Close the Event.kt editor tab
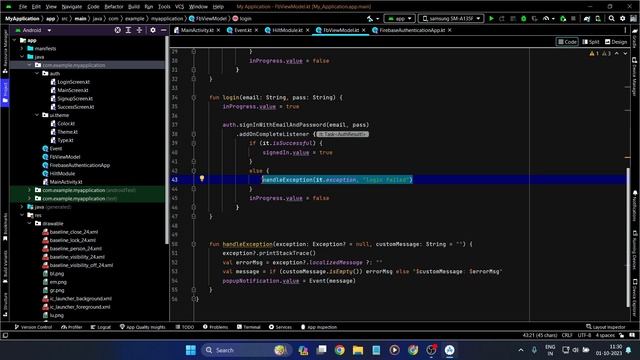The width and height of the screenshot is (640, 360). [x=256, y=30]
